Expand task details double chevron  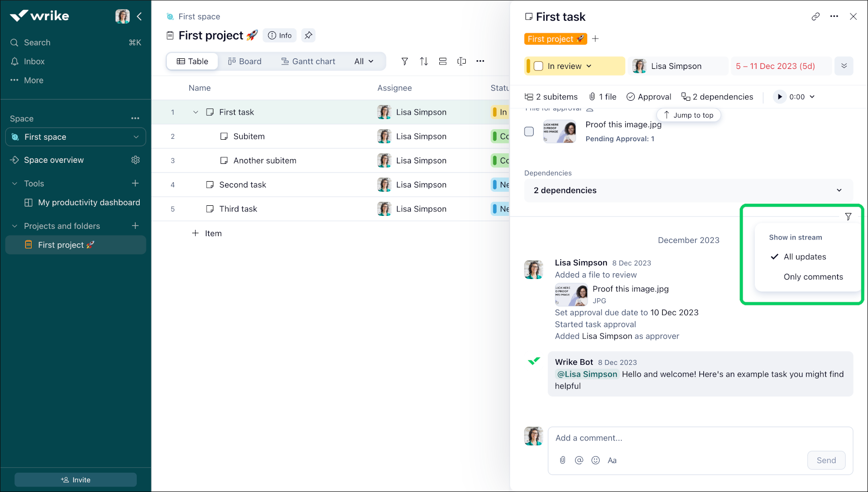tap(844, 66)
